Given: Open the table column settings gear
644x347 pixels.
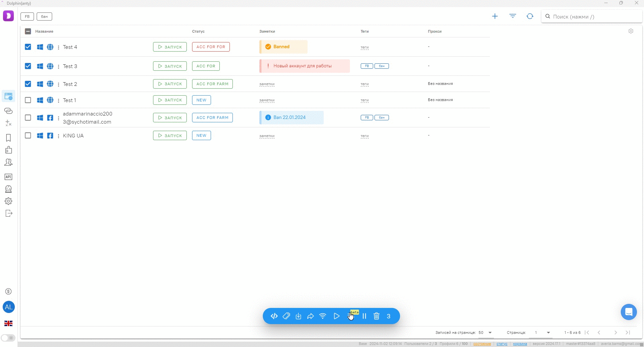Looking at the screenshot, I should point(631,31).
